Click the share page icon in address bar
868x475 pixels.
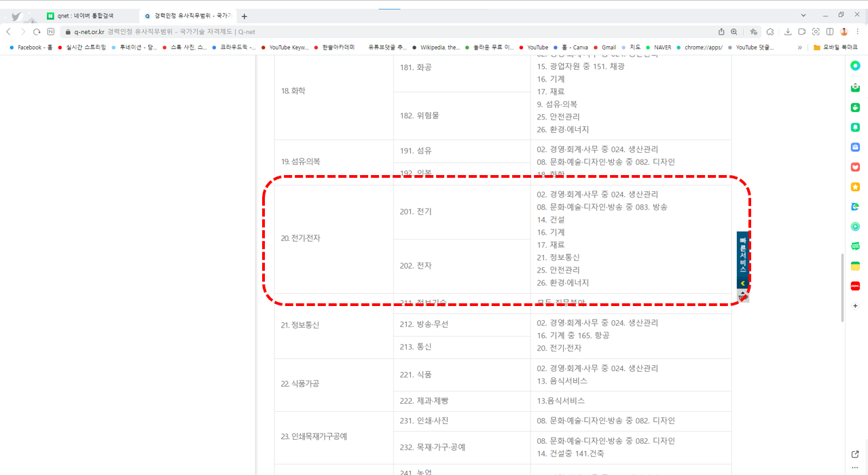[x=721, y=32]
